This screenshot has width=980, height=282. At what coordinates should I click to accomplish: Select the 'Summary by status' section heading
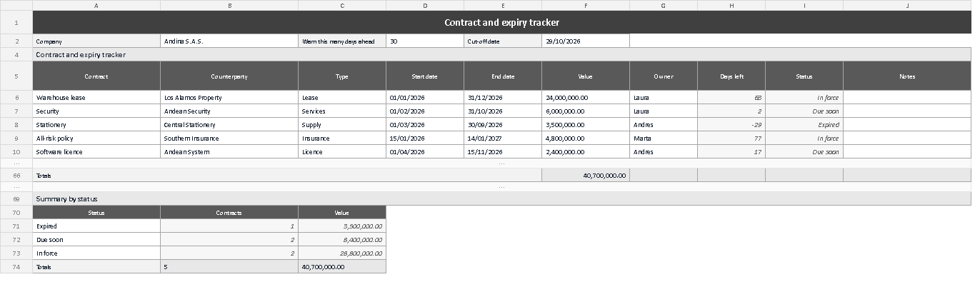pos(501,198)
